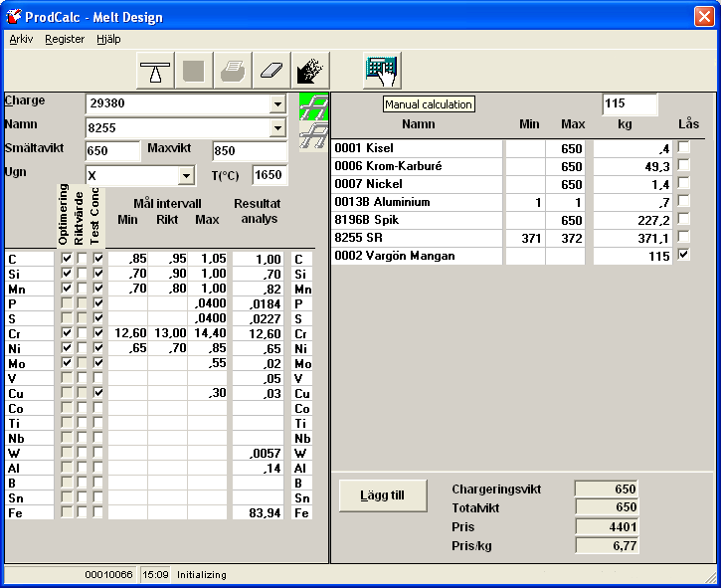Click the ProdCalc title bar app icon
Viewport: 721px width, 588px height.
point(14,17)
